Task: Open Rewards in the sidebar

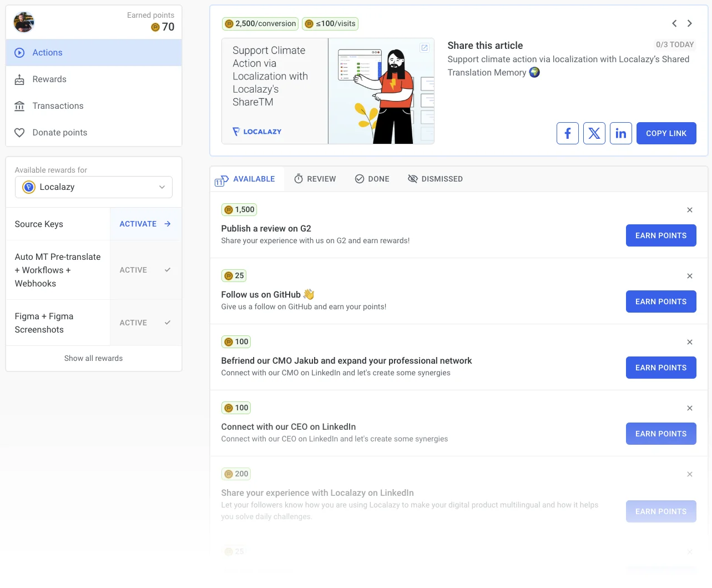Action: [x=49, y=79]
